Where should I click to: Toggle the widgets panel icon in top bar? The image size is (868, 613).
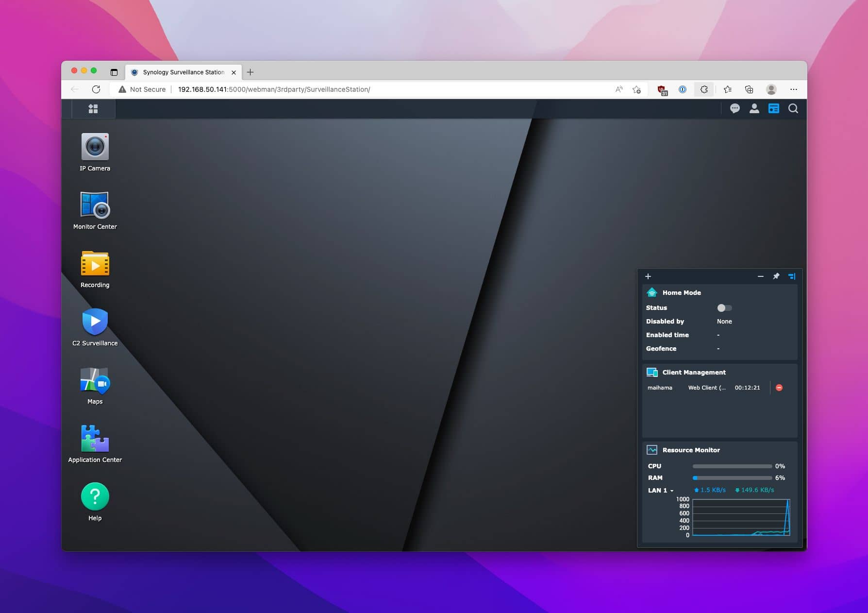[773, 109]
